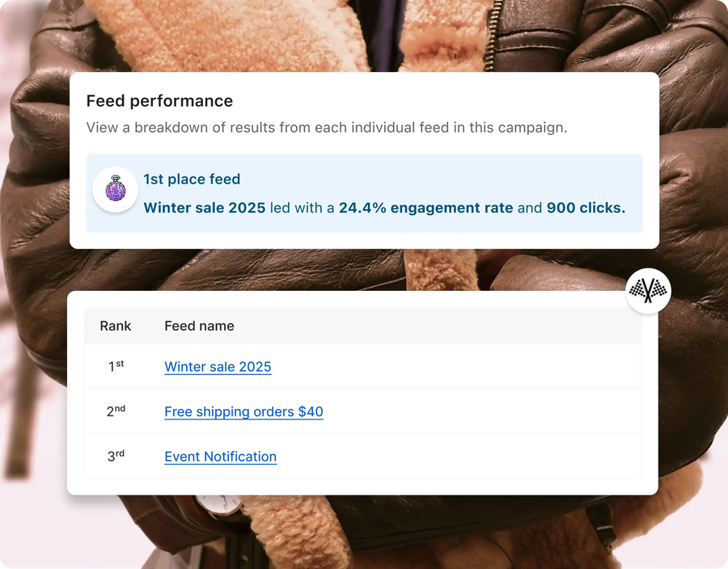728x569 pixels.
Task: Open the Free shipping orders $40 feed
Action: (243, 412)
